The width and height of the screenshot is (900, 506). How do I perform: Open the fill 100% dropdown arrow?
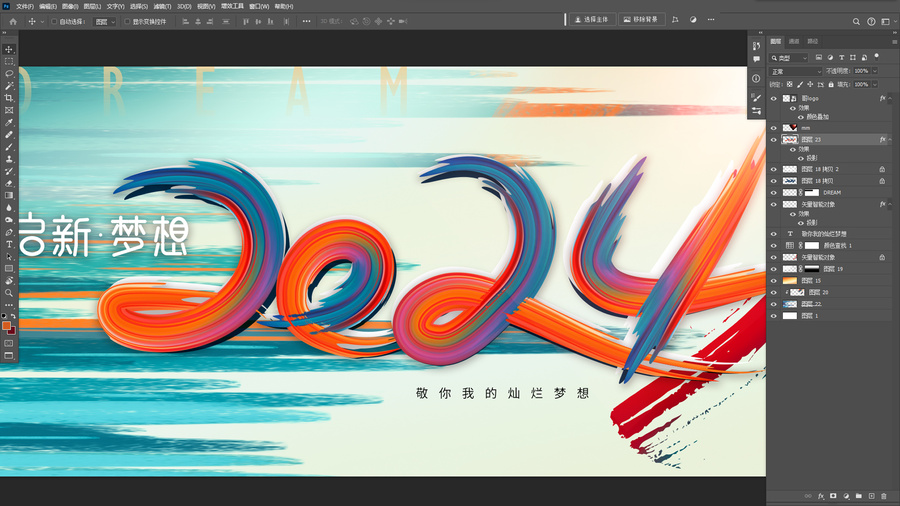click(875, 84)
